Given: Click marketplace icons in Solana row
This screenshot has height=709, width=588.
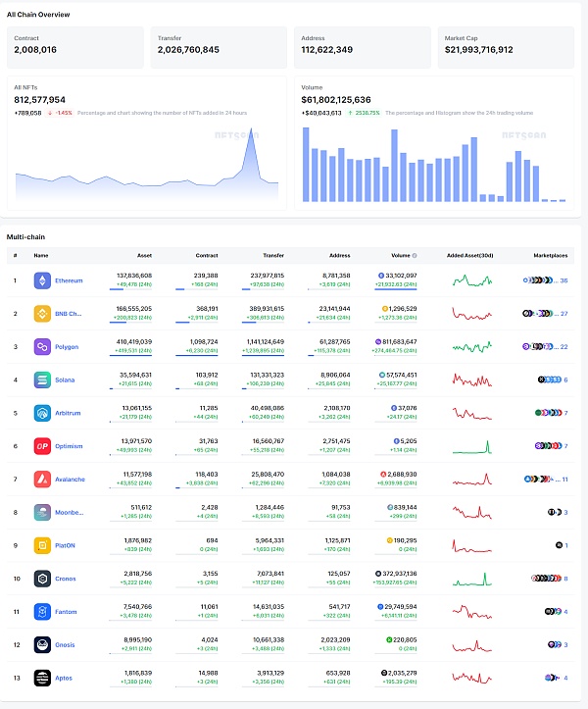Looking at the screenshot, I should [x=550, y=380].
